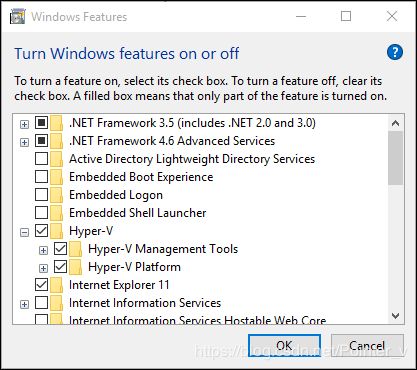Select the Embedded Logon feature label

[x=116, y=195]
